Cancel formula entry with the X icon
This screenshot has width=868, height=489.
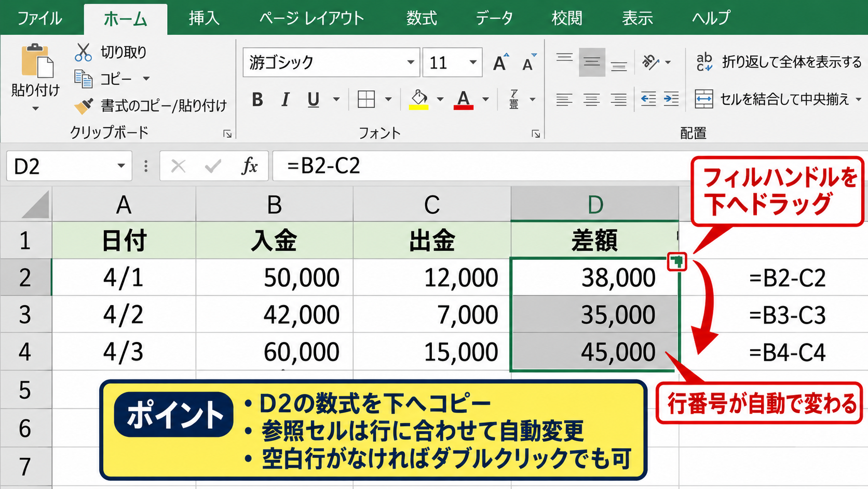tap(178, 166)
